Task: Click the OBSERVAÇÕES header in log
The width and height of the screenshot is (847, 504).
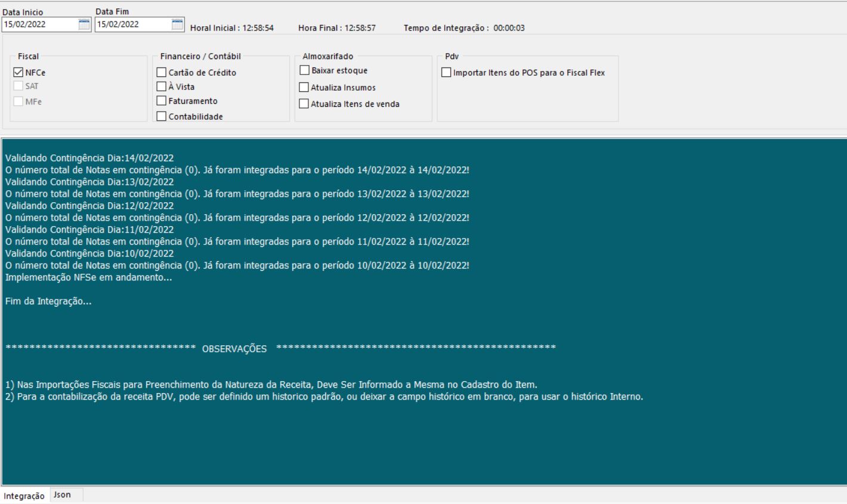Action: pyautogui.click(x=234, y=349)
